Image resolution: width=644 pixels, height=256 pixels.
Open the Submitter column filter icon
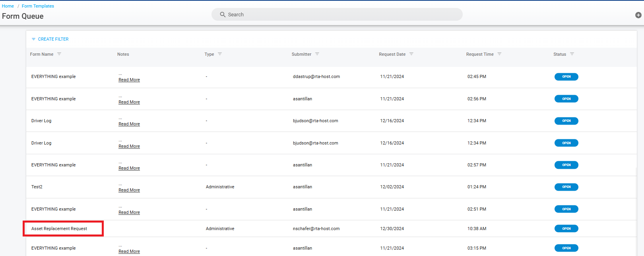pyautogui.click(x=317, y=54)
